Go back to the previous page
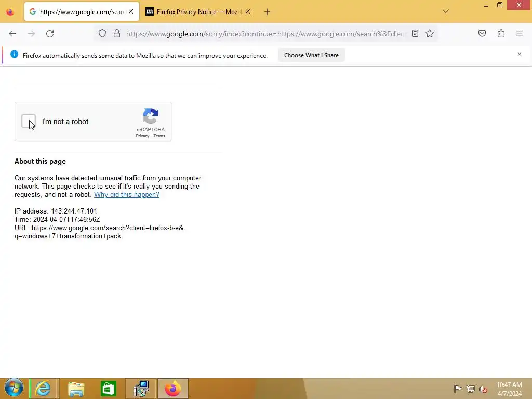 (x=12, y=34)
